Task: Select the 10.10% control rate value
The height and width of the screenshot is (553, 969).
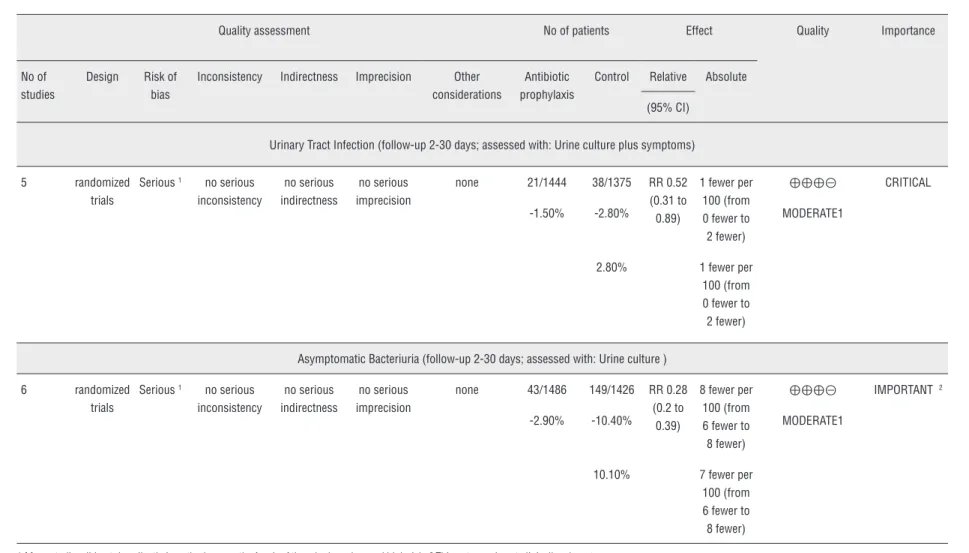Action: pyautogui.click(x=612, y=475)
